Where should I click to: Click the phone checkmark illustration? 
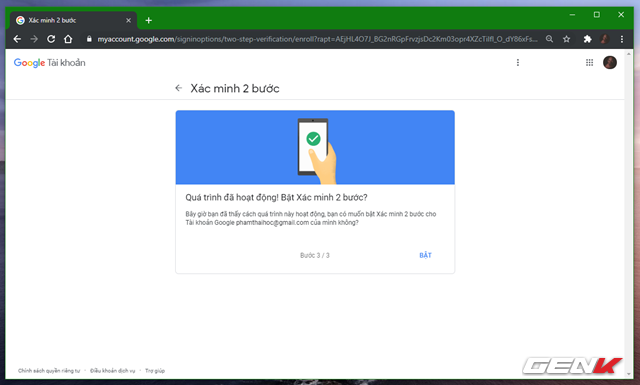tap(316, 150)
